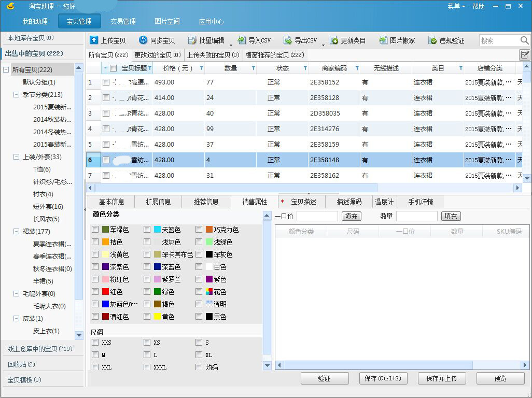Switch to 图片空间 tab
The image size is (532, 398).
[x=167, y=21]
